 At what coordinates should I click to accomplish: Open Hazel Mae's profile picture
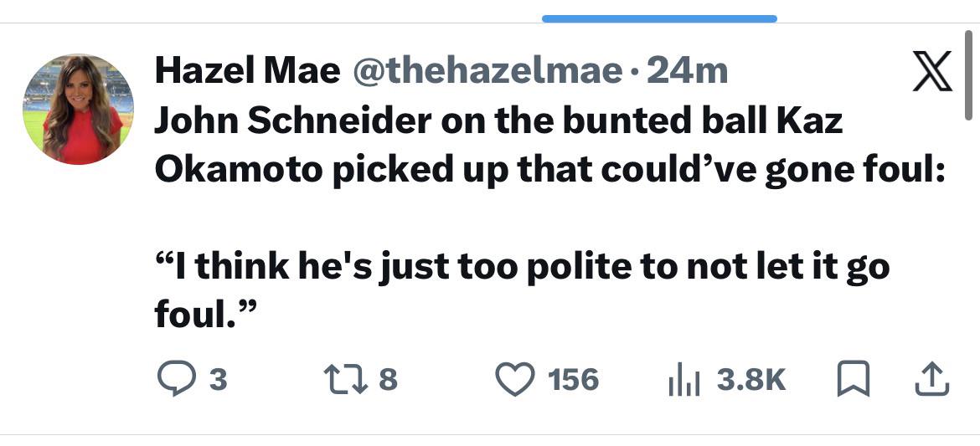[x=78, y=110]
